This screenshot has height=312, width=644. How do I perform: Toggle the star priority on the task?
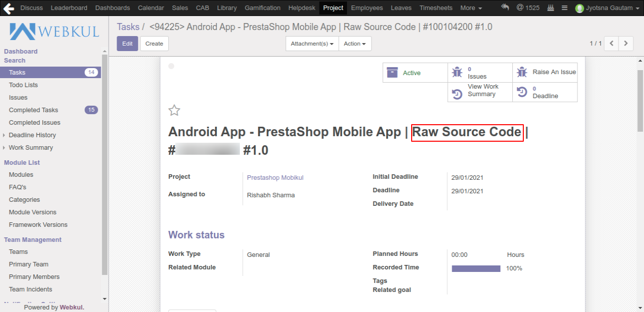click(x=174, y=111)
